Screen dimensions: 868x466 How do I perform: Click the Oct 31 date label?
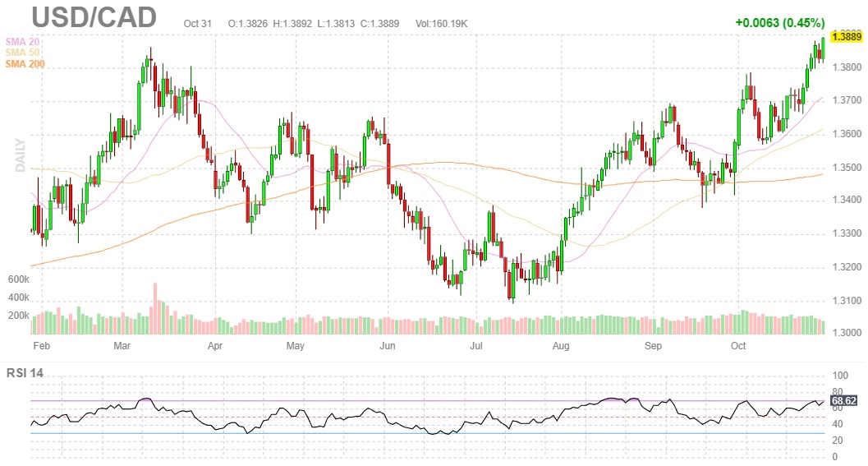[198, 24]
